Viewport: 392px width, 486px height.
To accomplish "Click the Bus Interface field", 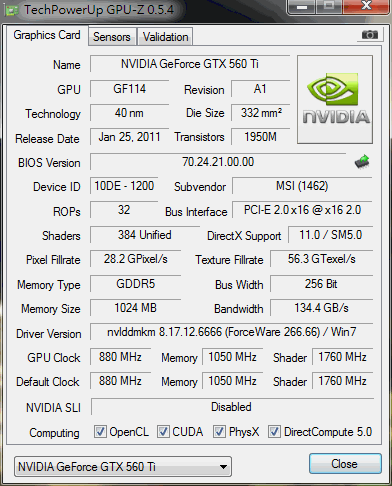I will (x=302, y=210).
